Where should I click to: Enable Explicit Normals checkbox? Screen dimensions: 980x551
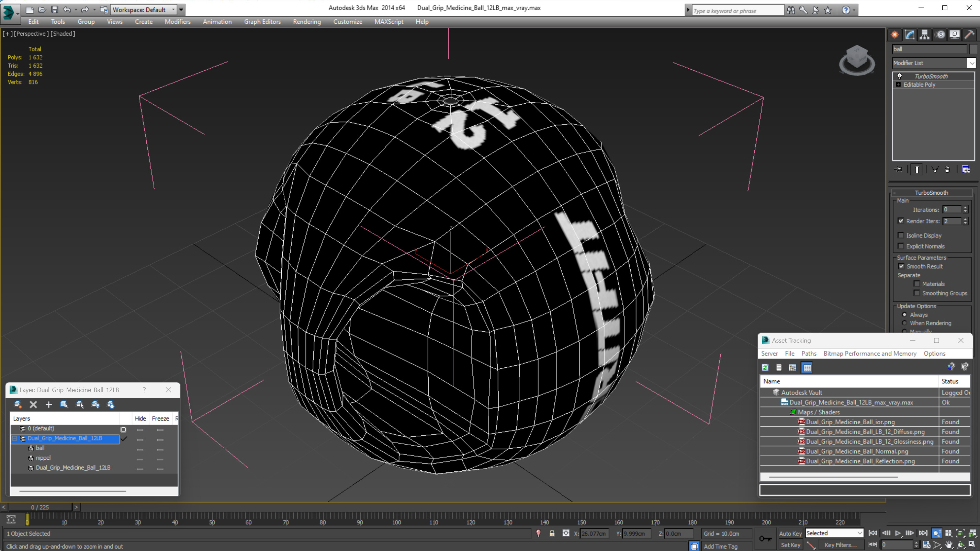[901, 246]
